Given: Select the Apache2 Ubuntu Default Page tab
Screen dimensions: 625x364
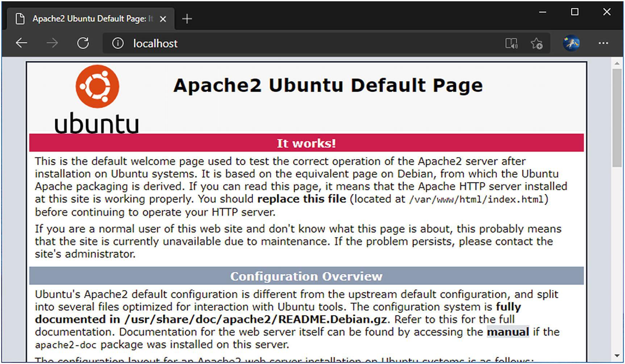Looking at the screenshot, I should click(x=91, y=19).
